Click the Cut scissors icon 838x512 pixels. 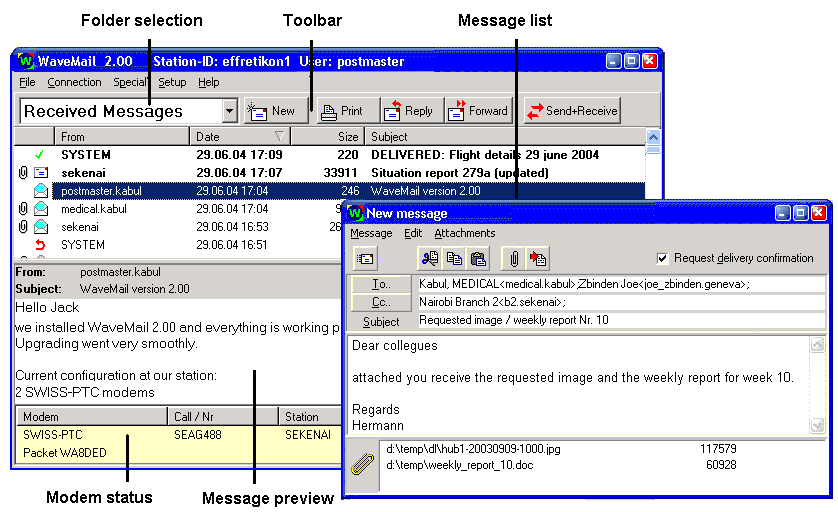tap(430, 259)
